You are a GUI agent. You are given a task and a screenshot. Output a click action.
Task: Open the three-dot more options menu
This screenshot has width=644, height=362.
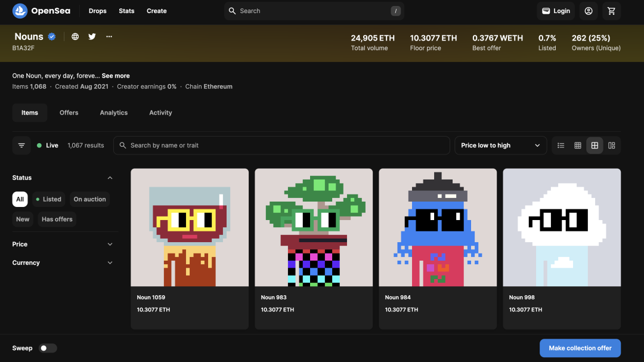109,36
